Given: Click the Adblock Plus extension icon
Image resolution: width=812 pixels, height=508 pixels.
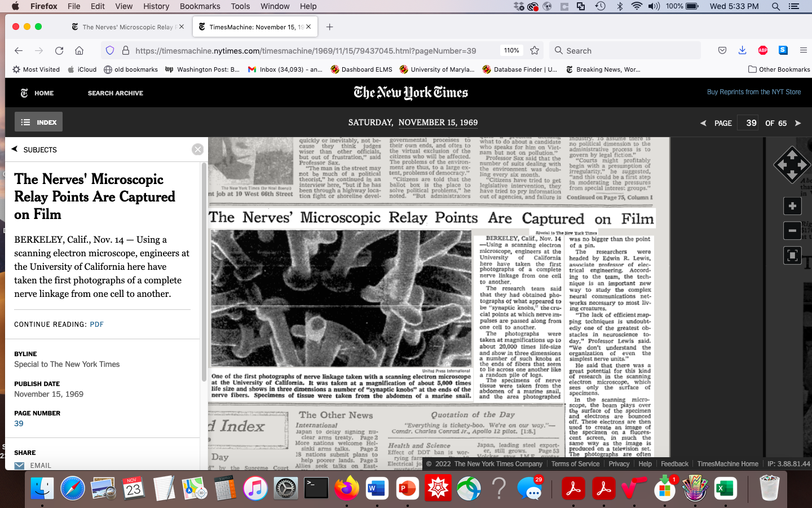Looking at the screenshot, I should (x=762, y=50).
